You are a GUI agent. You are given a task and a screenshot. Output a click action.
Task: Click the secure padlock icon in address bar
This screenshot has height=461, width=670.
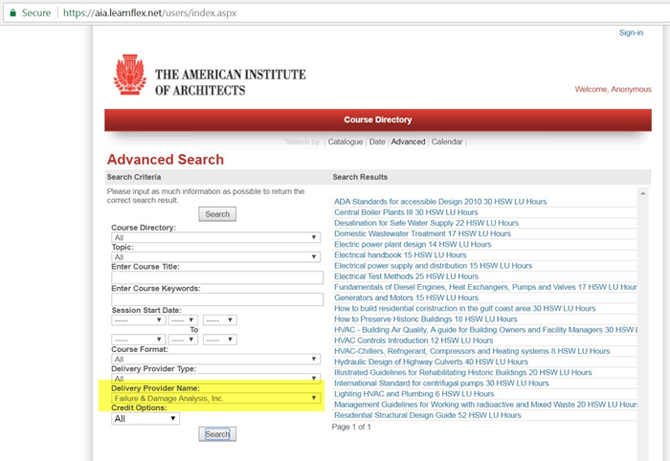[x=13, y=13]
